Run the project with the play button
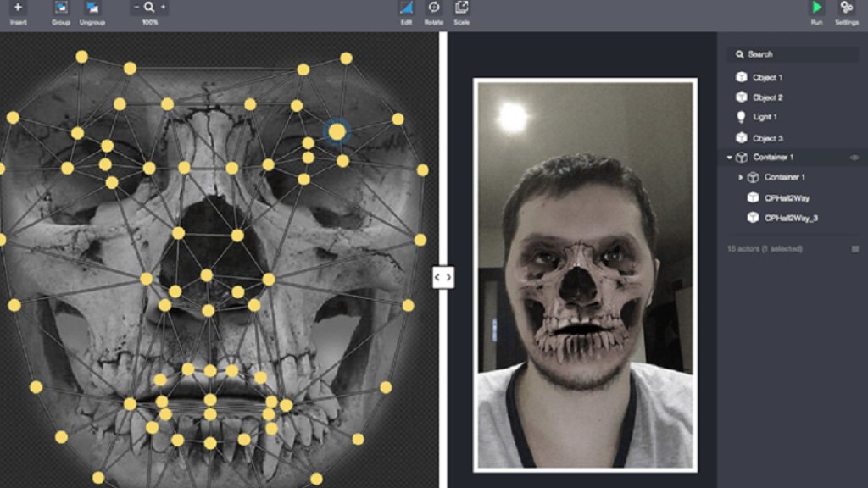Viewport: 868px width, 488px height. 816,8
